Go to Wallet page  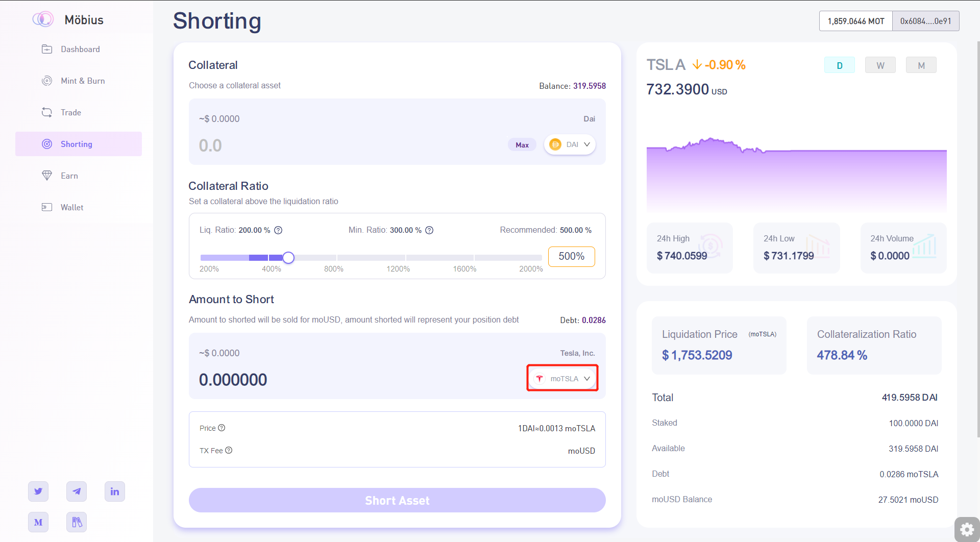click(79, 207)
